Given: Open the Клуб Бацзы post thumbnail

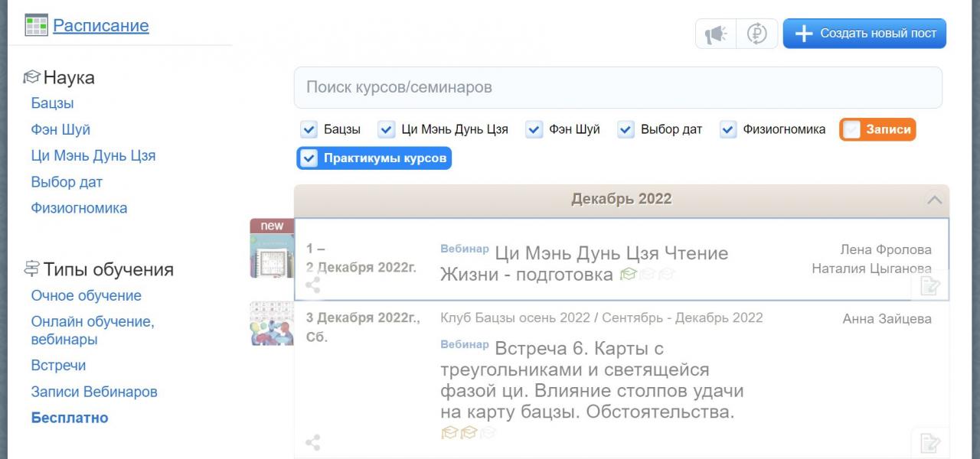Looking at the screenshot, I should pos(272,324).
